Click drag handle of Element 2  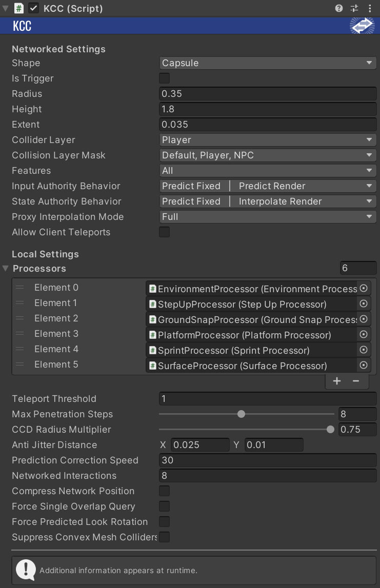pos(20,318)
